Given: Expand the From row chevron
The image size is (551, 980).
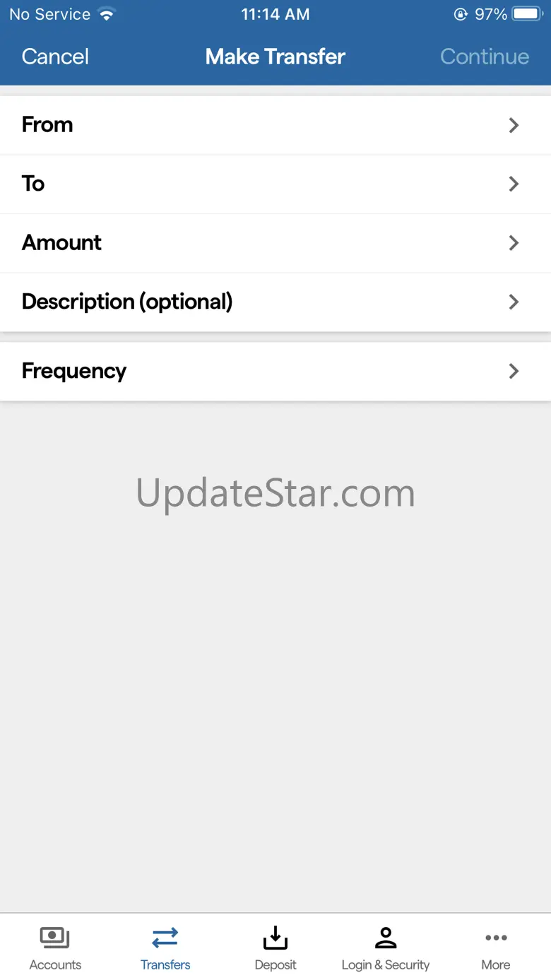Looking at the screenshot, I should pyautogui.click(x=514, y=125).
